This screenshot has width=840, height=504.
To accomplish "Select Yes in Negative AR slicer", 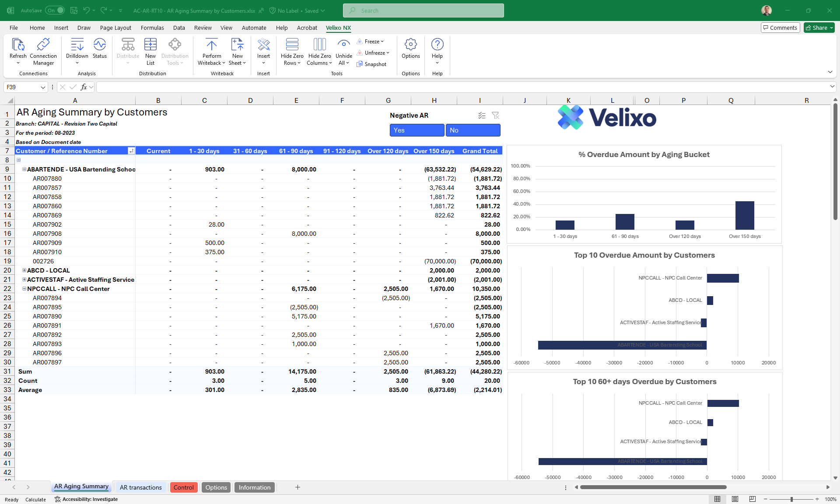I will pyautogui.click(x=416, y=130).
